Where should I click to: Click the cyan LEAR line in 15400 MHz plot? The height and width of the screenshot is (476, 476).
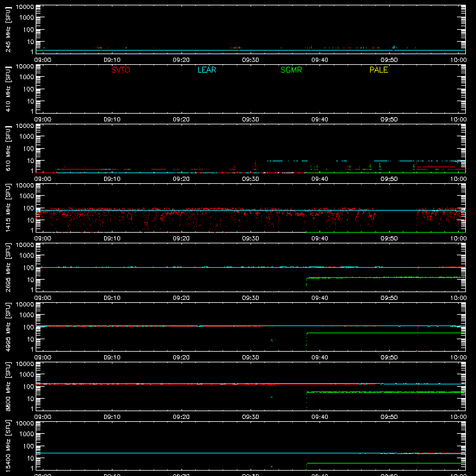tap(250, 453)
